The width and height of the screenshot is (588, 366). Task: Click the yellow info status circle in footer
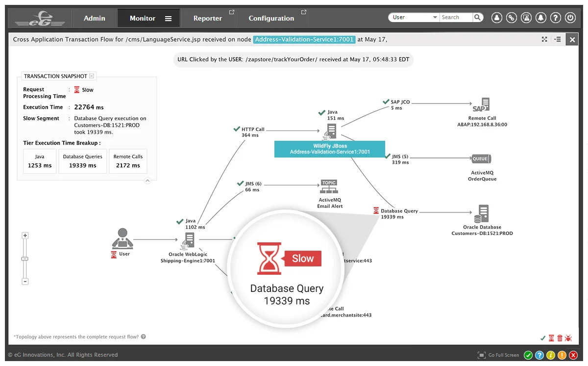point(551,355)
